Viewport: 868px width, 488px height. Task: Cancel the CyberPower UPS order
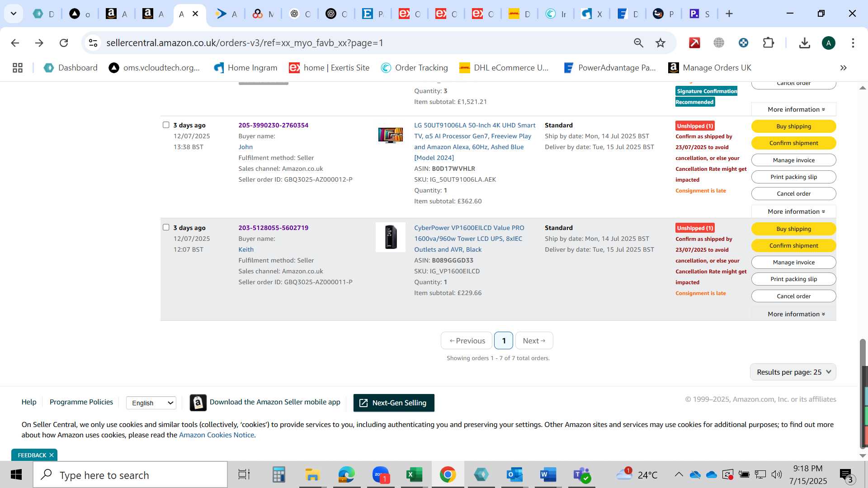pyautogui.click(x=793, y=296)
